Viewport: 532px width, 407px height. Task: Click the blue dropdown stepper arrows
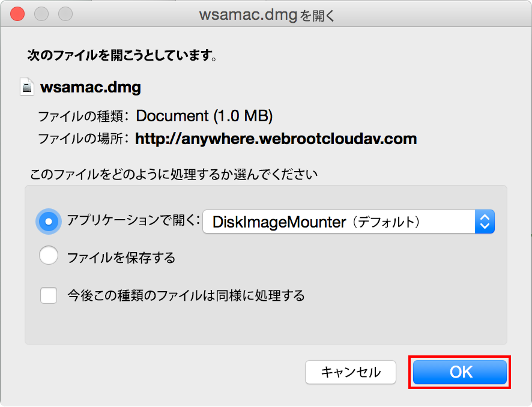click(x=485, y=222)
